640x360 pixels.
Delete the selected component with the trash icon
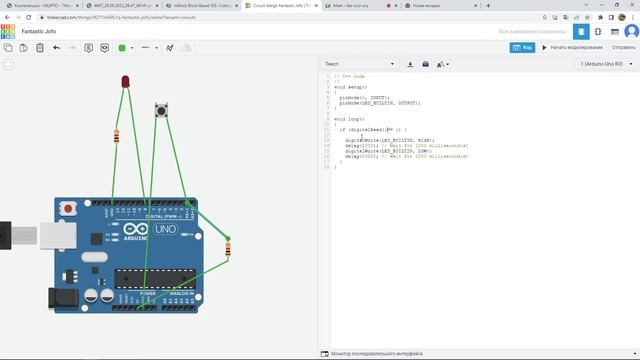[x=40, y=48]
